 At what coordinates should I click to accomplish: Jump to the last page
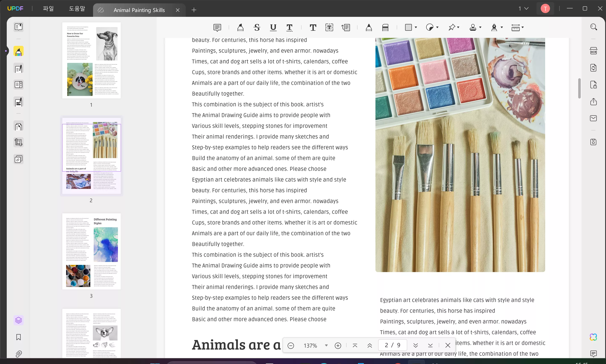coord(430,345)
